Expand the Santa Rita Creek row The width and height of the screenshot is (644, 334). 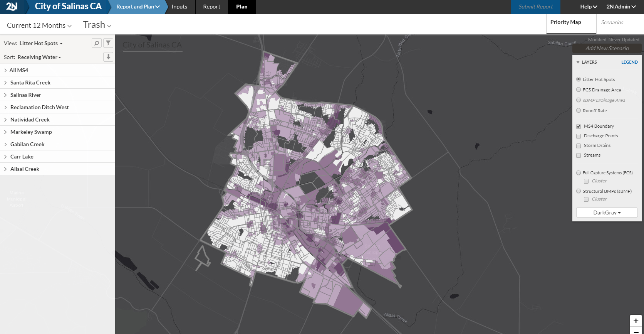[x=5, y=83]
